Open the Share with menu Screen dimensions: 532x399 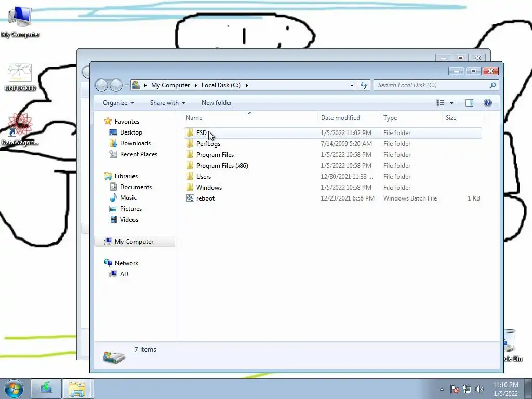click(168, 103)
